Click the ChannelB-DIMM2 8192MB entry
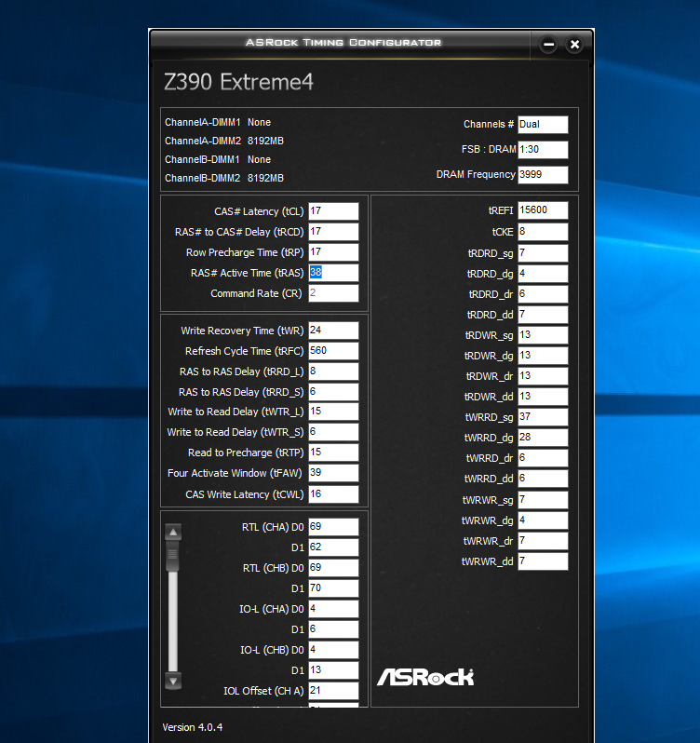 (x=224, y=178)
